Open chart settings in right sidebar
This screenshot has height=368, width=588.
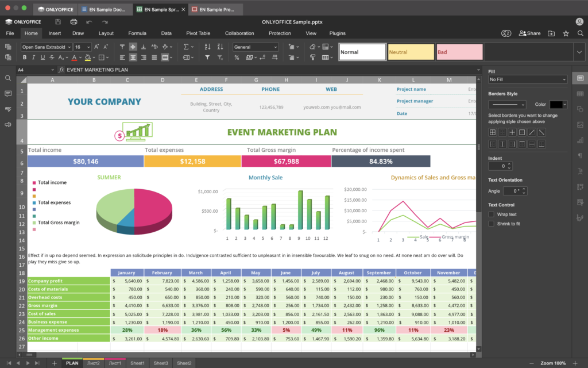[x=580, y=140]
